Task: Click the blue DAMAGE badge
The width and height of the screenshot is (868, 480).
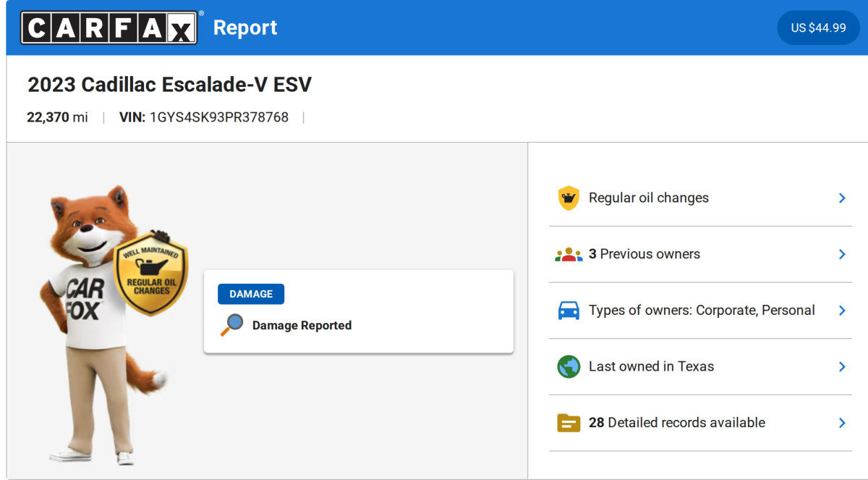Action: click(251, 293)
